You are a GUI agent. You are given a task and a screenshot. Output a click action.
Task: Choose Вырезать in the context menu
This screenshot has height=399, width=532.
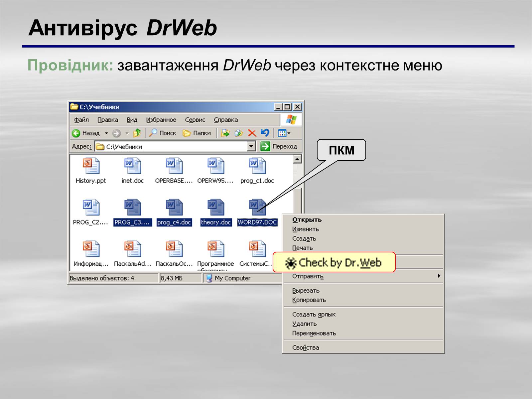tap(363, 291)
